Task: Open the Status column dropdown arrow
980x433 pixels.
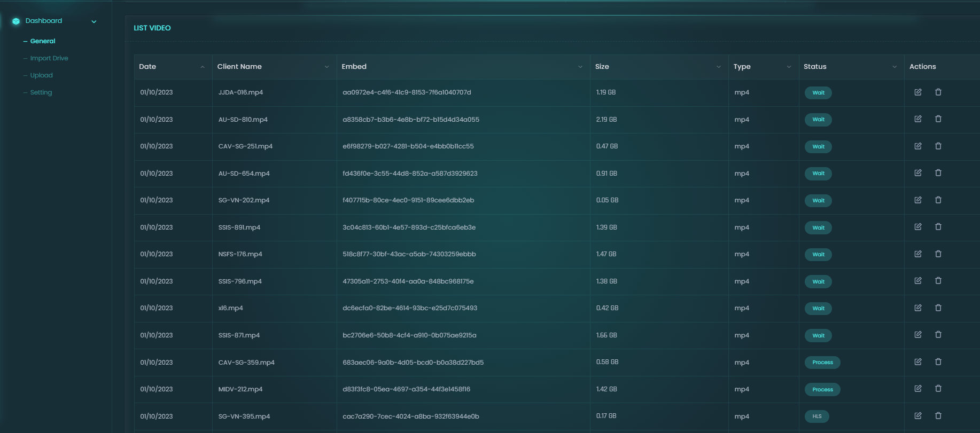Action: 895,67
